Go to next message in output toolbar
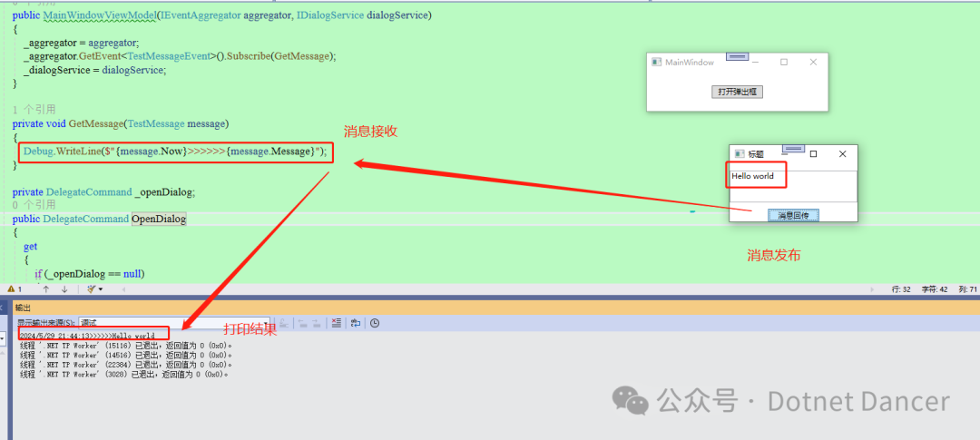Image resolution: width=980 pixels, height=440 pixels. click(x=317, y=323)
